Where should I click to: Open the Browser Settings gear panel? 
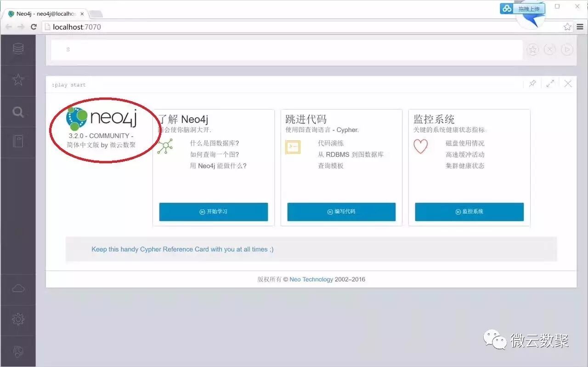17,319
